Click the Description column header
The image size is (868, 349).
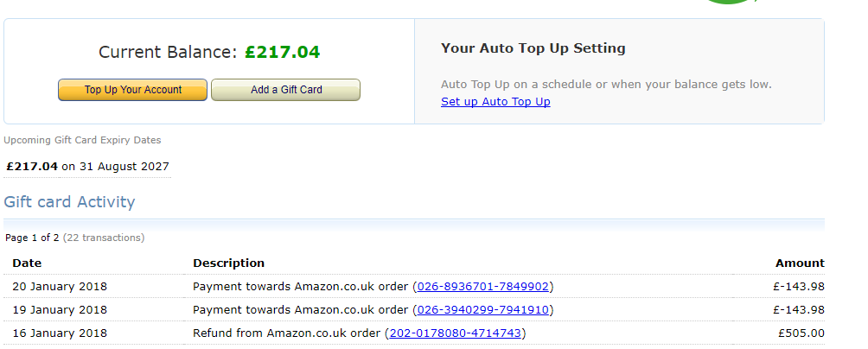(x=228, y=263)
